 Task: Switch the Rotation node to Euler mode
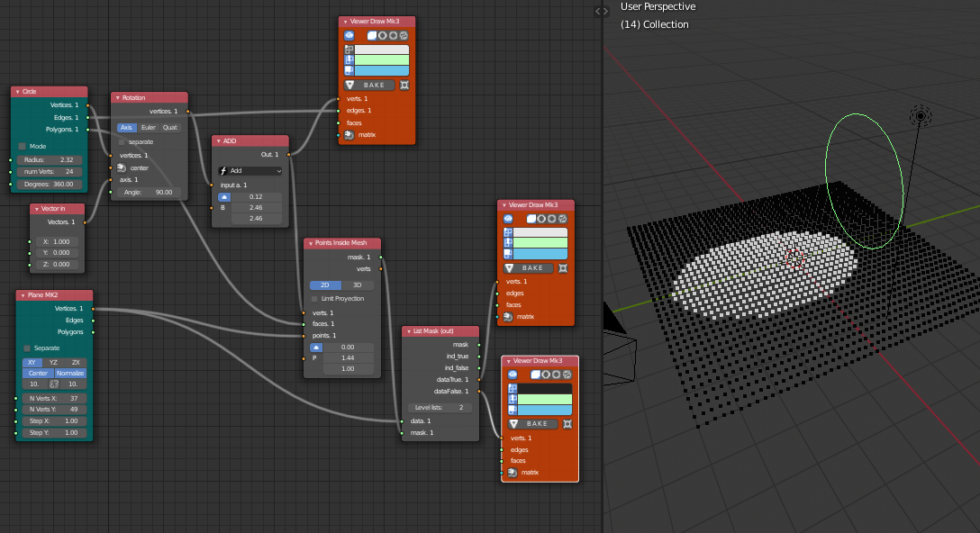click(149, 128)
